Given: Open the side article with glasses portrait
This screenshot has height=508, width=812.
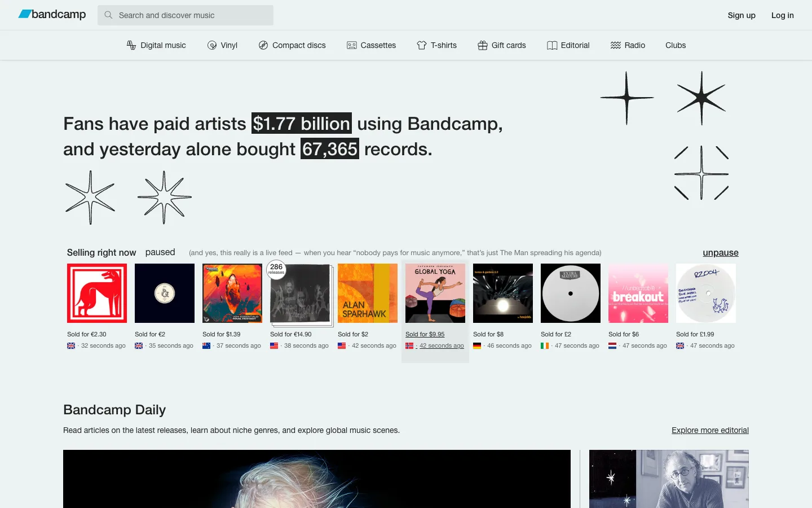Looking at the screenshot, I should 669,479.
